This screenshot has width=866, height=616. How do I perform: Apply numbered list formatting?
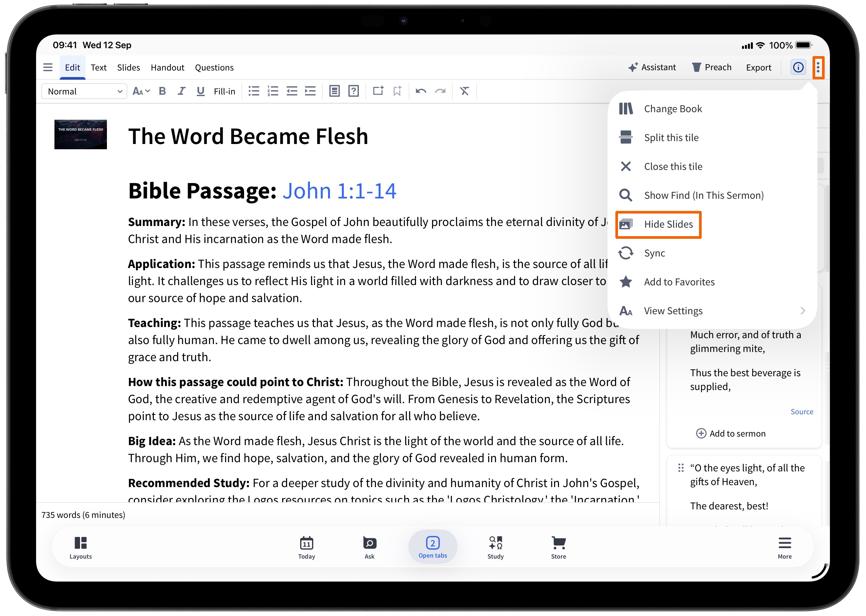pyautogui.click(x=273, y=92)
